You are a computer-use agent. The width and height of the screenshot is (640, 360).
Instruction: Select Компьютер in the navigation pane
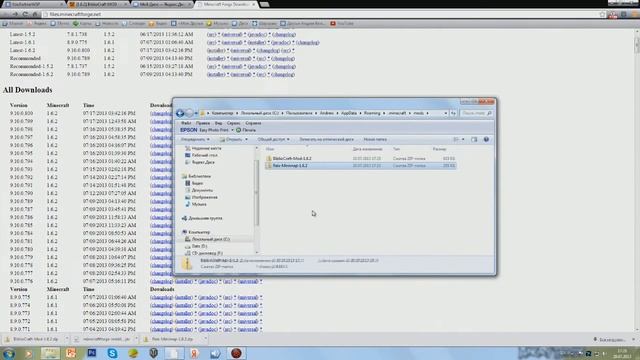pos(196,232)
